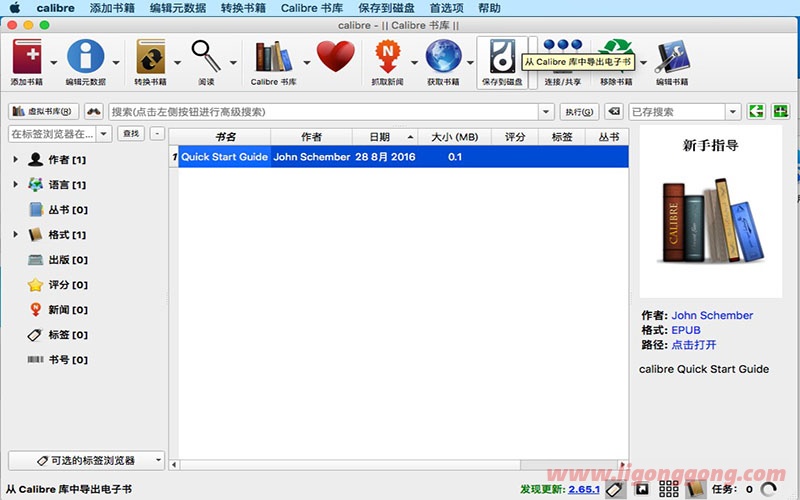
Task: Click the update version 2.65.1 link
Action: click(x=584, y=489)
